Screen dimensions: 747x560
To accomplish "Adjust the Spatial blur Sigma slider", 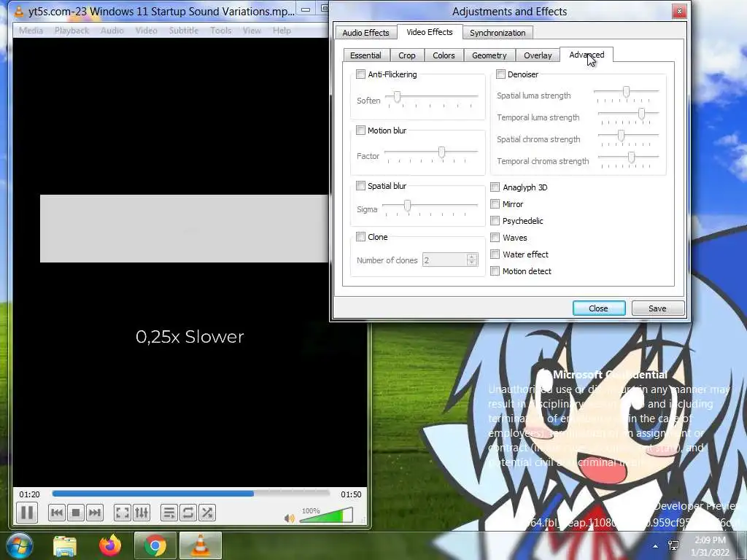I will coord(430,207).
